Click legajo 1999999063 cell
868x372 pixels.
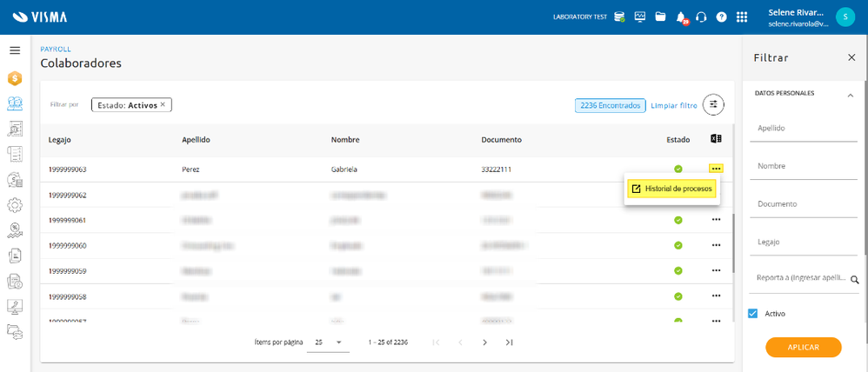coord(68,169)
